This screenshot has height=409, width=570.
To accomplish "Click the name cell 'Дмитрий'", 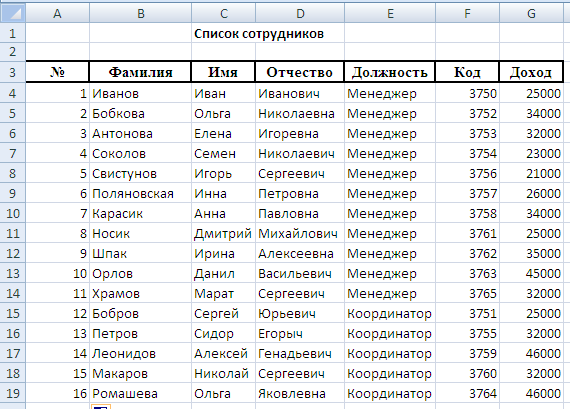I will click(223, 233).
